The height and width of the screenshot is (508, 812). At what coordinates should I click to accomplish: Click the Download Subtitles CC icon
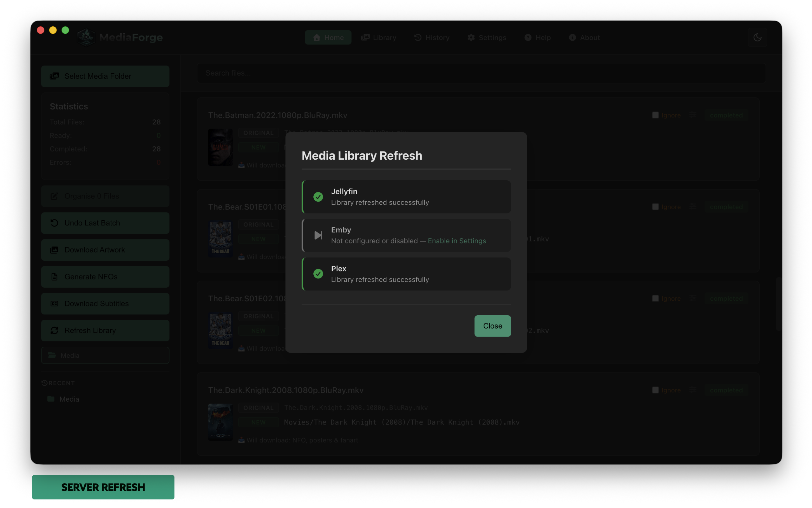click(54, 304)
